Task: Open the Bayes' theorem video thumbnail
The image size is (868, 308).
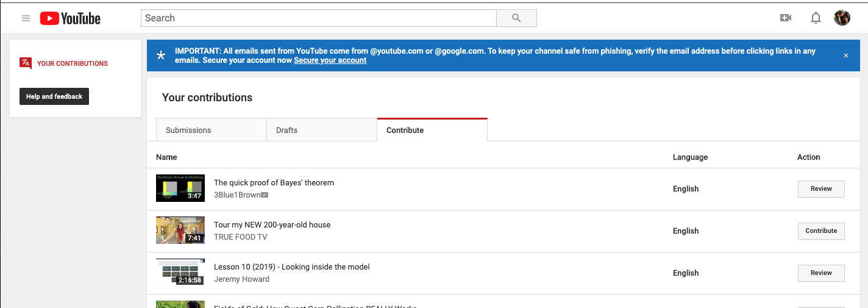Action: click(x=180, y=188)
